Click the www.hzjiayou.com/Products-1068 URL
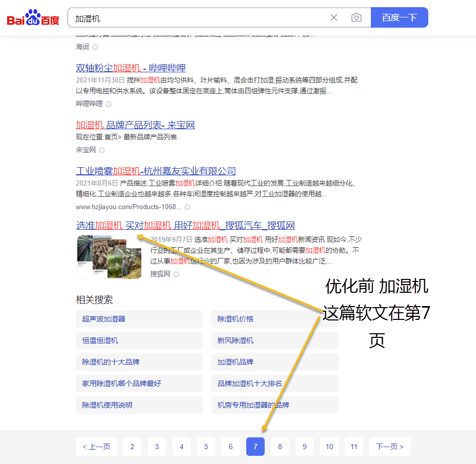 [129, 207]
